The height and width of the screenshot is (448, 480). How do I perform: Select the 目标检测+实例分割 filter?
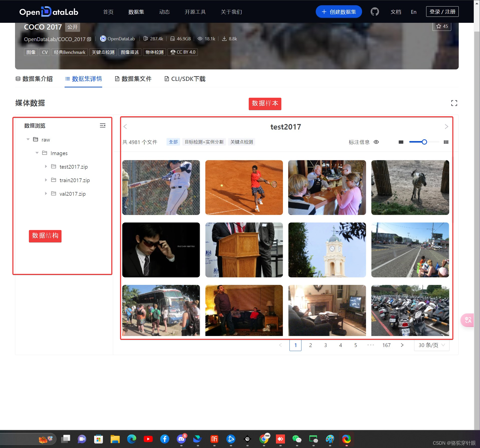click(x=204, y=142)
